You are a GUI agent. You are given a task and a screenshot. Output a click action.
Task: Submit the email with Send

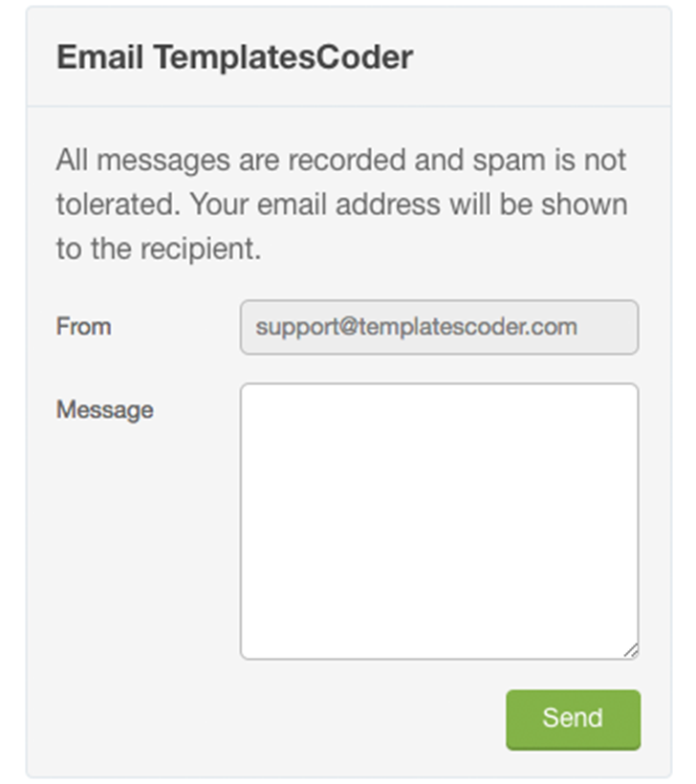pyautogui.click(x=573, y=719)
